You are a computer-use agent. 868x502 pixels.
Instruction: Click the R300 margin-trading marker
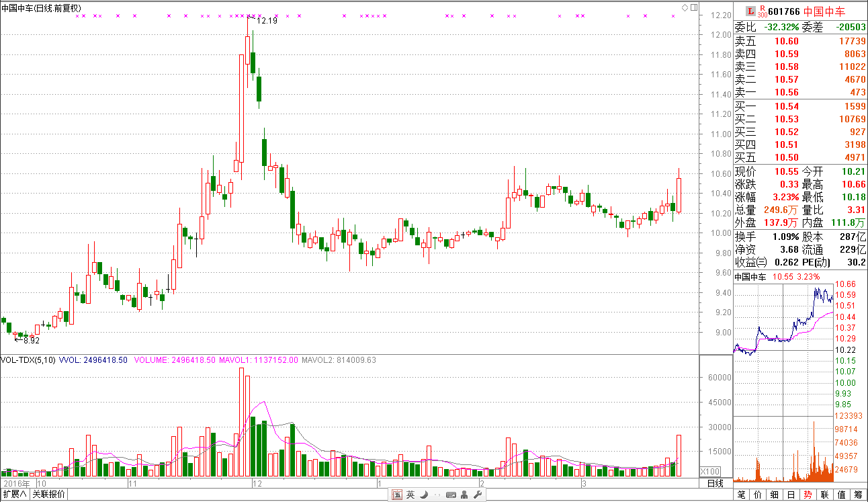[x=762, y=11]
